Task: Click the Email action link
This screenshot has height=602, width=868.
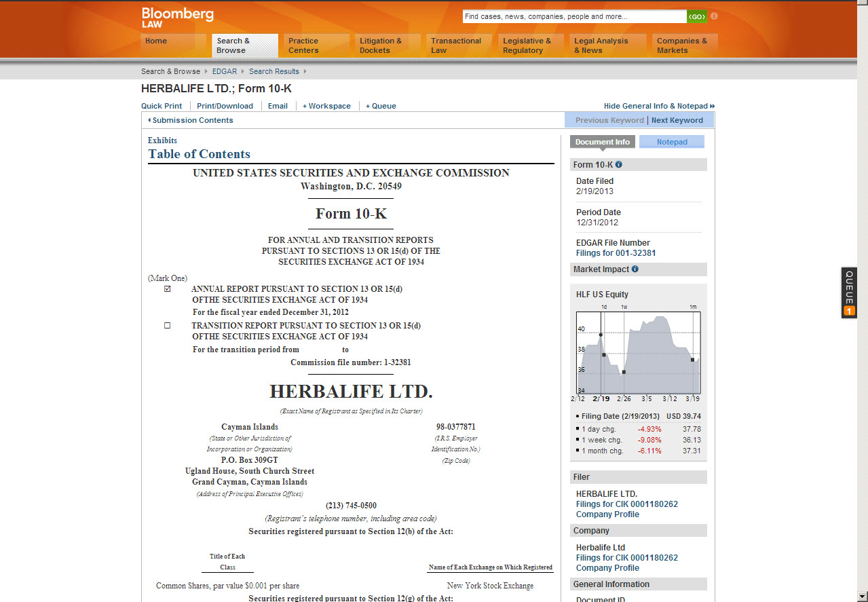Action: [x=278, y=106]
